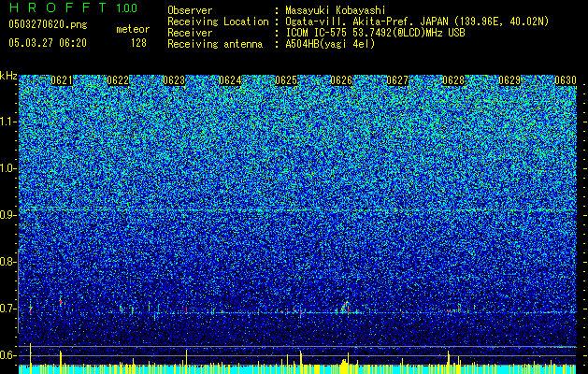Image resolution: width=588 pixels, height=374 pixels.
Task: Click the ICOM IC-575 receiver text
Action: pos(375,33)
